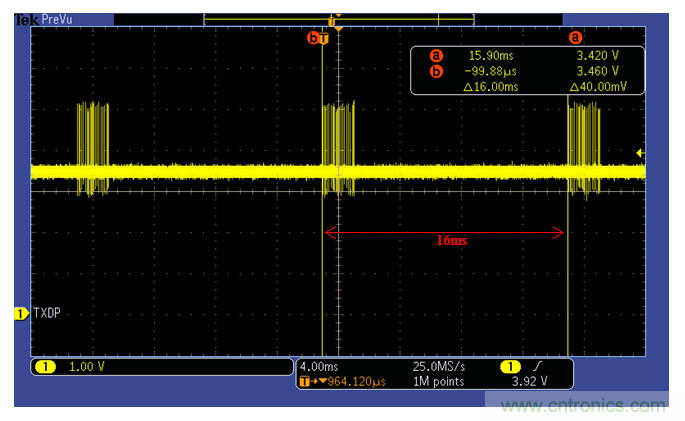
Task: Click the orange trigger position T marker
Action: point(323,38)
